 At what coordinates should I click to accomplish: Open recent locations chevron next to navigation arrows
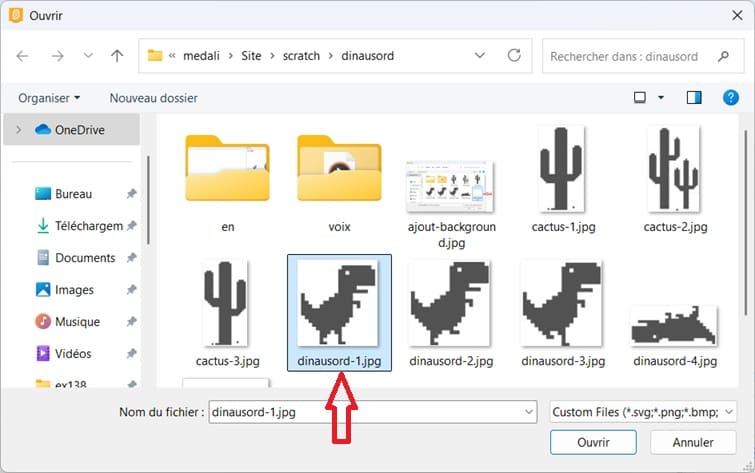coord(88,55)
